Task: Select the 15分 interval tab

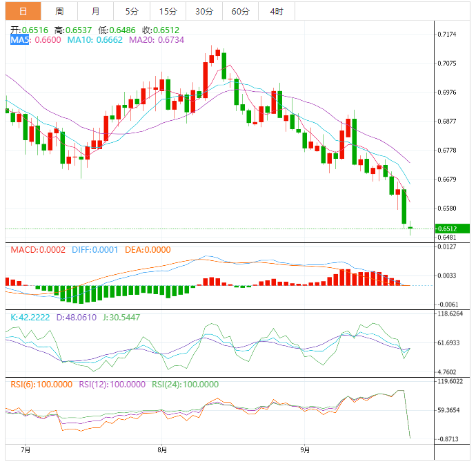Action: pyautogui.click(x=168, y=11)
